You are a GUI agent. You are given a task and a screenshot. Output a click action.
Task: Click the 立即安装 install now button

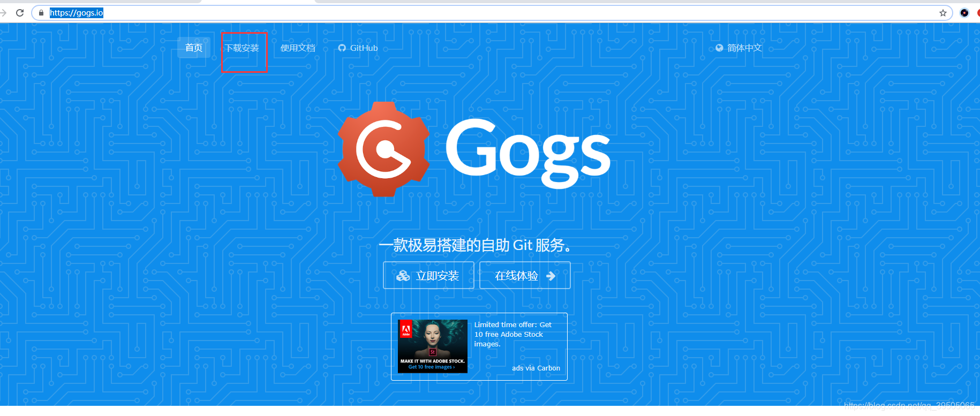tap(428, 275)
